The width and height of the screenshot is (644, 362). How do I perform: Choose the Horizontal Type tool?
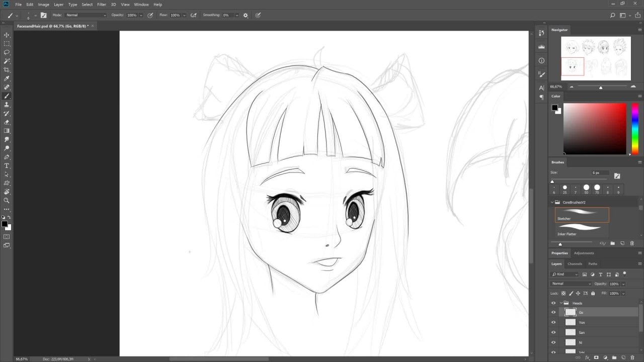click(x=7, y=165)
